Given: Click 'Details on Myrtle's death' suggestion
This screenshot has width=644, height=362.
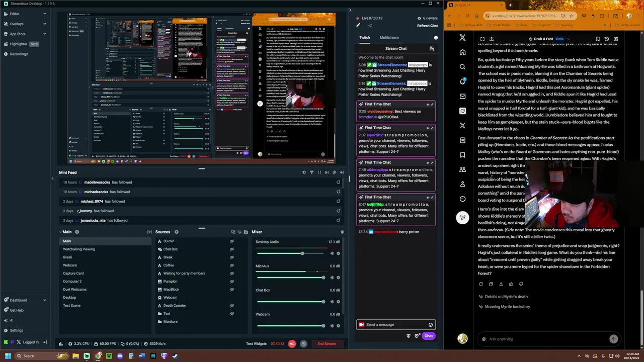Looking at the screenshot, I should [506, 297].
